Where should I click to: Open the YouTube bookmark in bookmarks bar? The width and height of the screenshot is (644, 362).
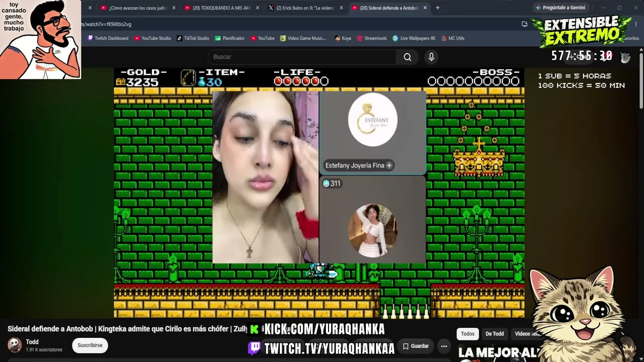(x=263, y=38)
